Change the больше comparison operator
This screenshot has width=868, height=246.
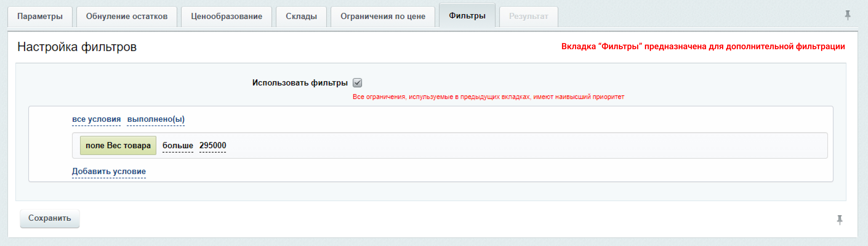click(x=177, y=146)
